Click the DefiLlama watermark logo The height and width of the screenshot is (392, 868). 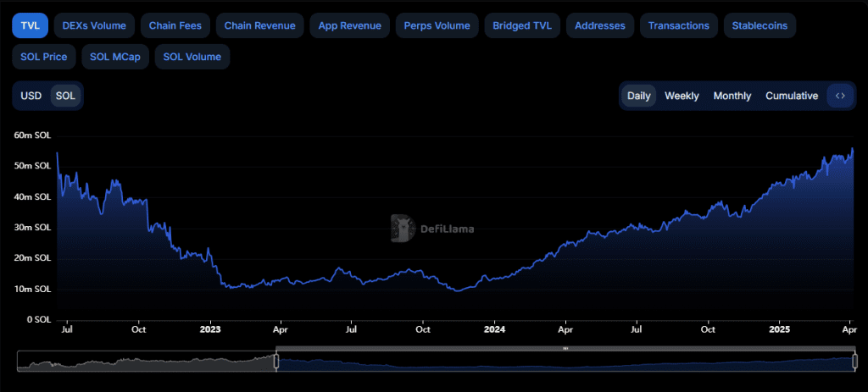[432, 229]
